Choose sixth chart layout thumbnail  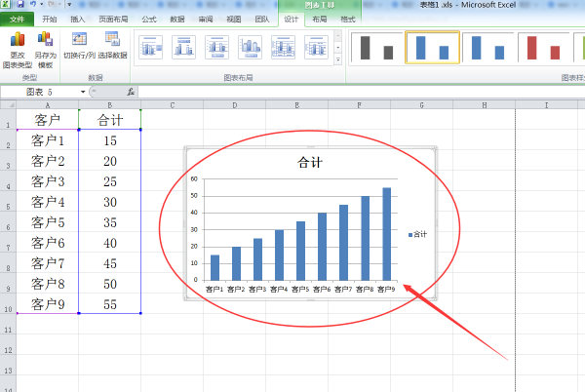316,48
